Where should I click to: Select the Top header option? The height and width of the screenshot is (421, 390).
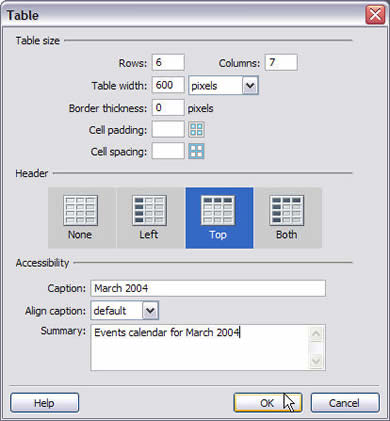point(219,218)
